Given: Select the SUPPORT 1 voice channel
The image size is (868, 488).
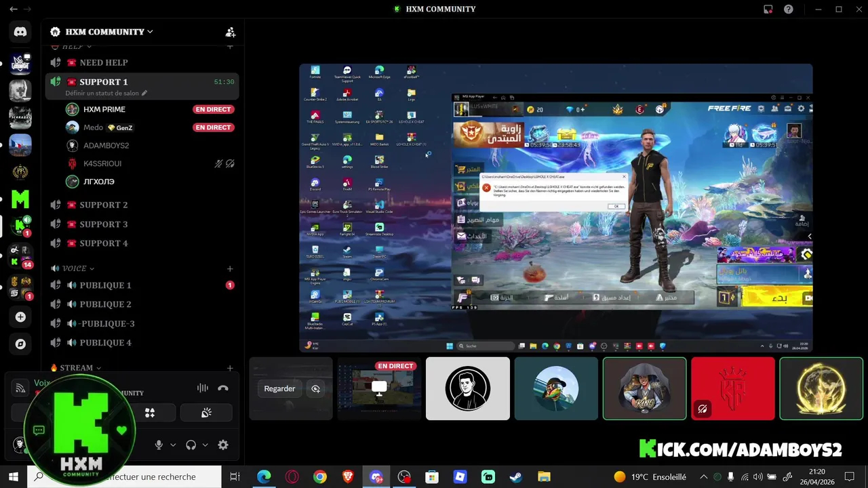Looking at the screenshot, I should click(x=142, y=87).
